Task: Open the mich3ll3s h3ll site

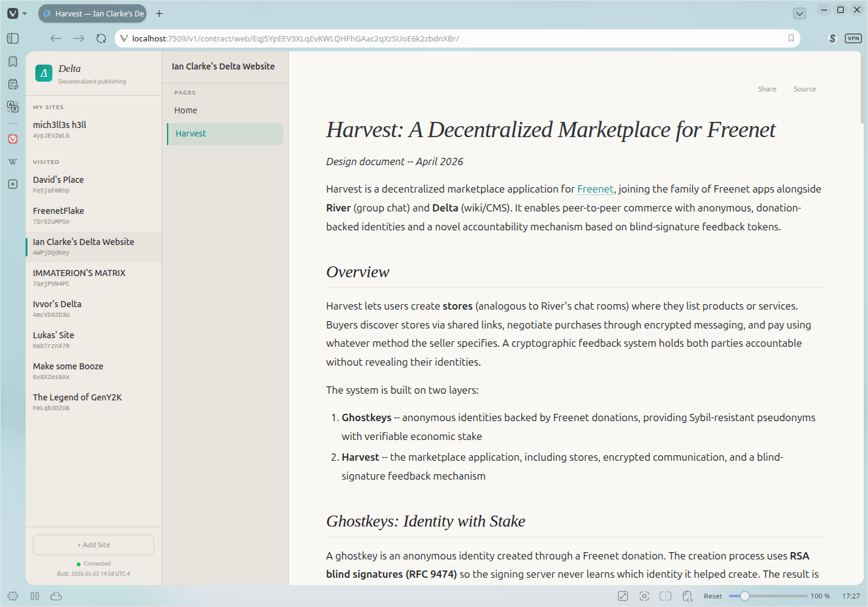Action: pyautogui.click(x=94, y=129)
